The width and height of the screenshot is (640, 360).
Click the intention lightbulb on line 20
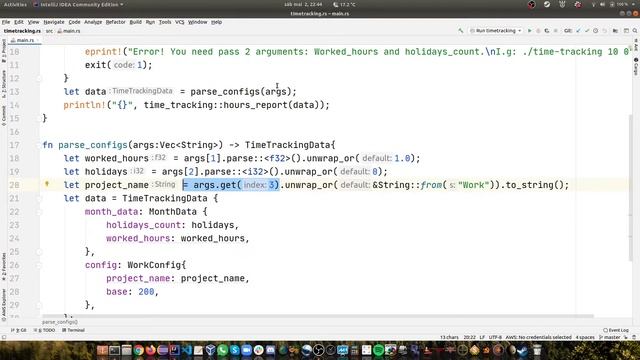tap(47, 184)
